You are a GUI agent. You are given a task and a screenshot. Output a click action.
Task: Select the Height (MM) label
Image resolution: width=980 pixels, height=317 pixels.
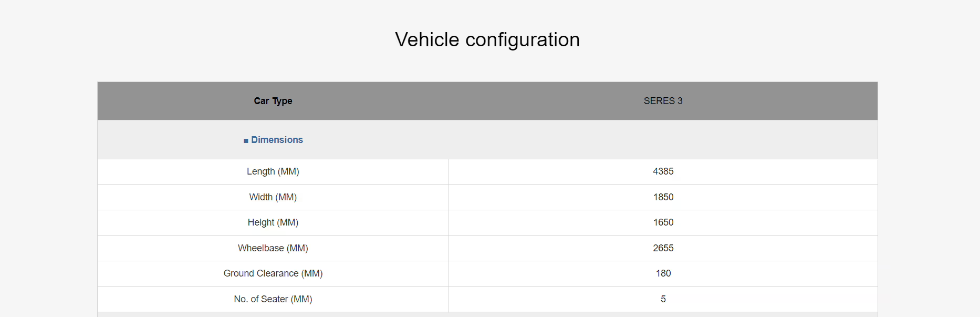(x=273, y=222)
